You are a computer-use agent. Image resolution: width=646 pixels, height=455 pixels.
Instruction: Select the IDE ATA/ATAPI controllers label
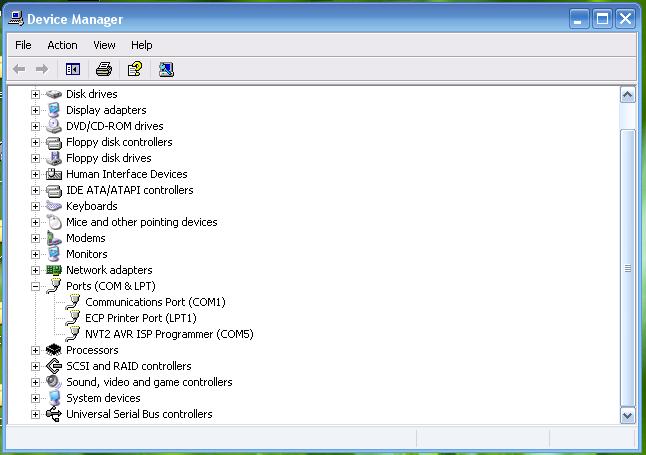pos(130,190)
